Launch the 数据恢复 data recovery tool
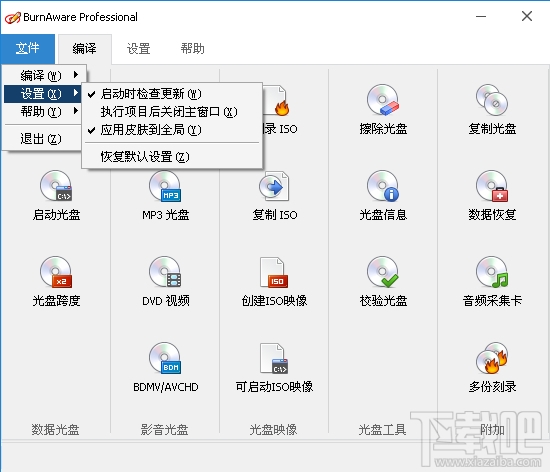Screen dimensions: 550x472 [492, 196]
